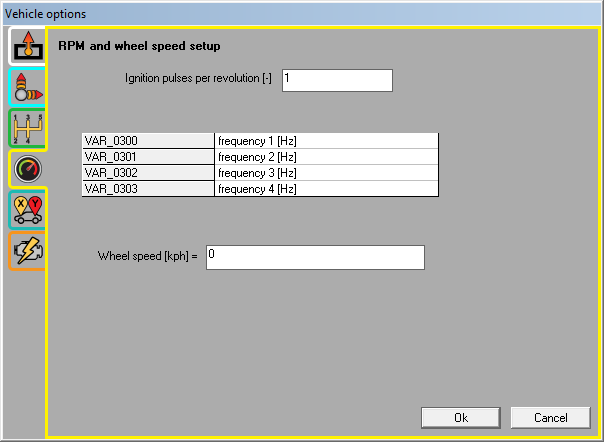Click the Vehicle options title bar
This screenshot has height=442, width=604.
pos(300,13)
